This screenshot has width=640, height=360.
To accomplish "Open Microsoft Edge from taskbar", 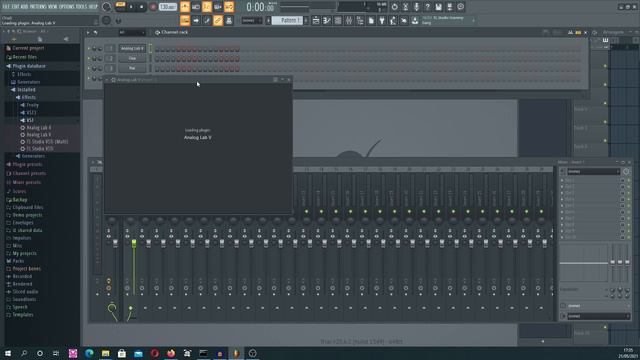I will coord(89,353).
